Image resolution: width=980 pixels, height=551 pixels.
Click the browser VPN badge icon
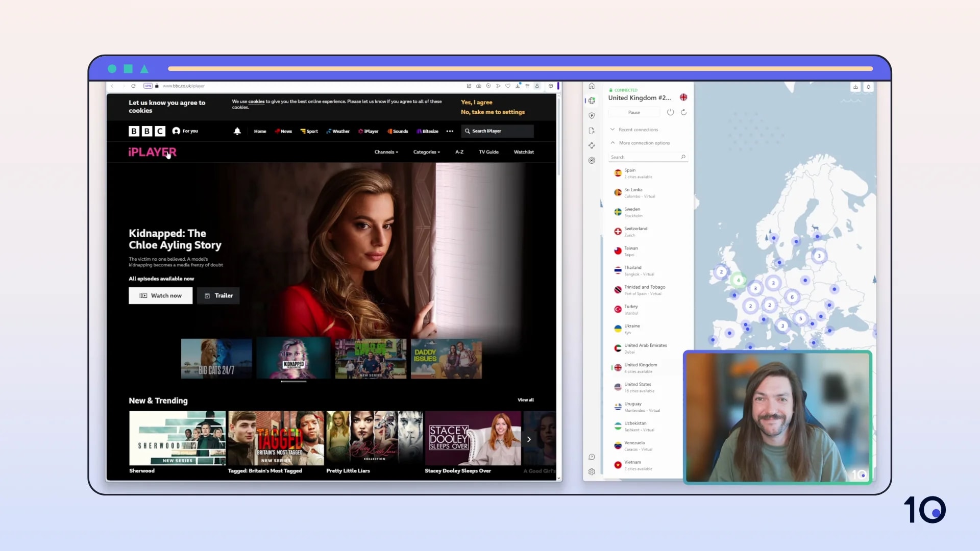pyautogui.click(x=148, y=86)
